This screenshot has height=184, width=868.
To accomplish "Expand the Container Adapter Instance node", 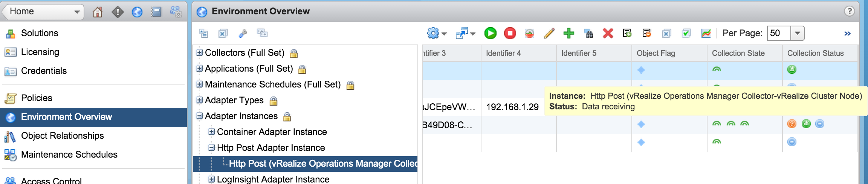I will click(x=211, y=132).
